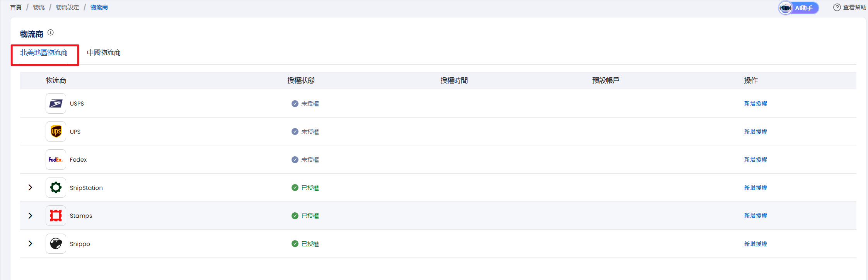
Task: Switch to 北美地區物流商 tab
Action: point(44,53)
